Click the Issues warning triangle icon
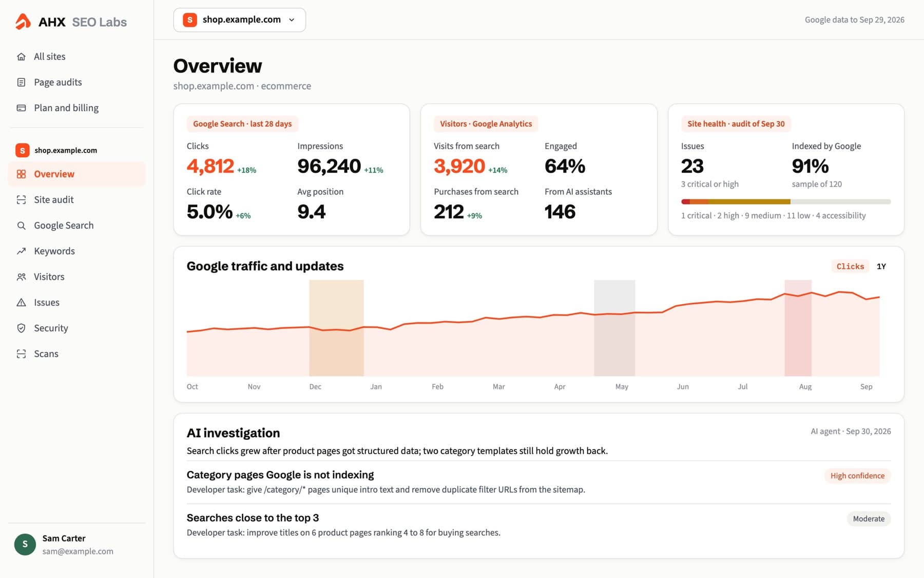Screen dimensions: 924x578 (21, 303)
